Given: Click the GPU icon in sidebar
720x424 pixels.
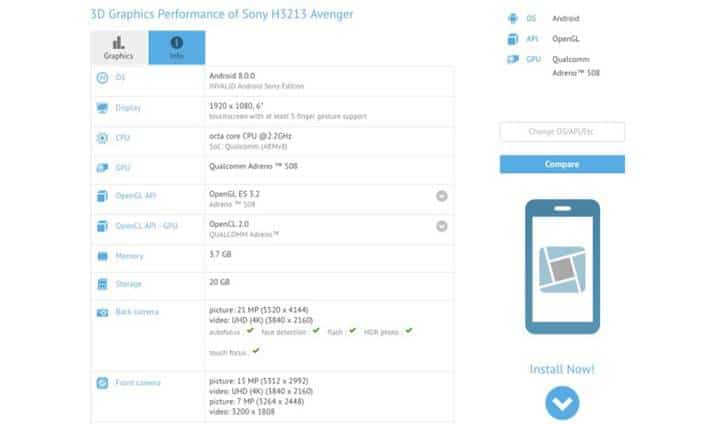Looking at the screenshot, I should pyautogui.click(x=512, y=59).
